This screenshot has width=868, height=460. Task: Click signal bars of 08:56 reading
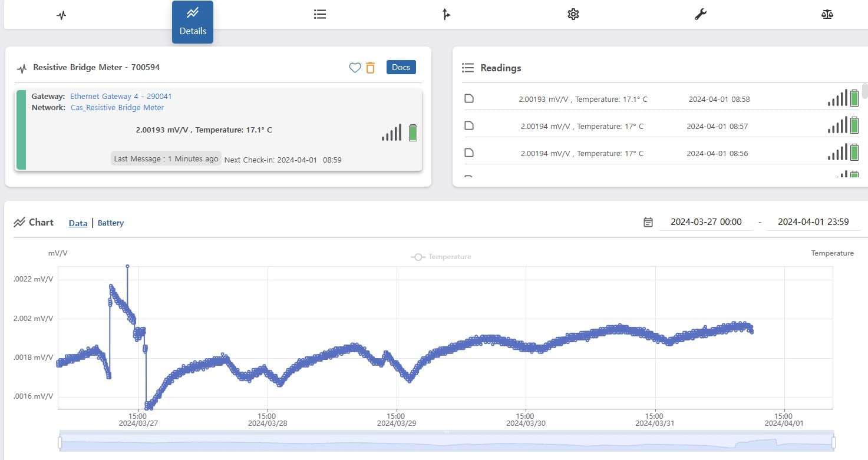click(x=837, y=152)
